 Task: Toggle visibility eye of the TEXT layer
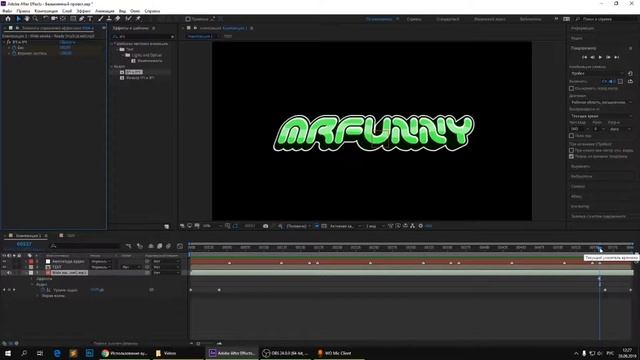[x=4, y=267]
